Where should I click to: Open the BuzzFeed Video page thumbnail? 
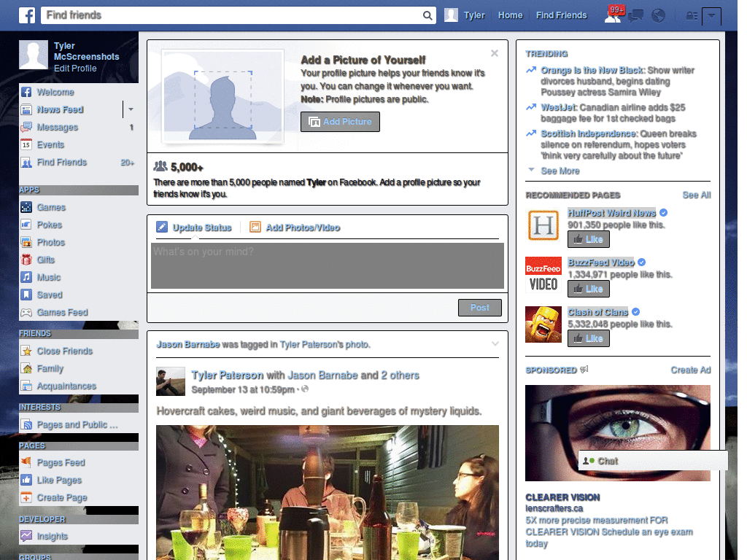click(543, 275)
